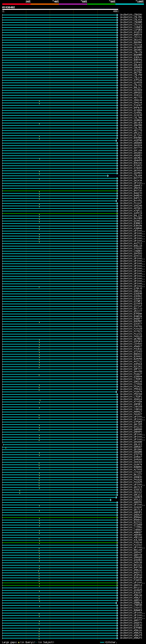
Task: Select the UniRef100_B8LS17 label
Action: tap(131, 87)
